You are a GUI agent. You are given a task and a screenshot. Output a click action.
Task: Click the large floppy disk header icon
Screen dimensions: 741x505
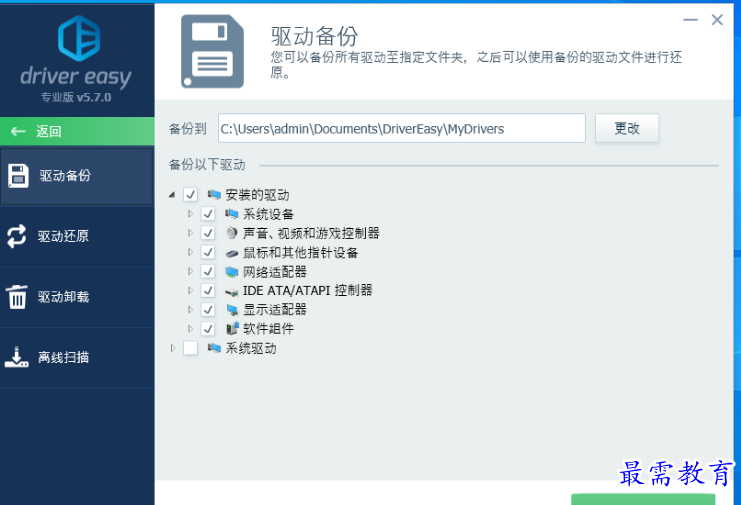click(x=212, y=51)
